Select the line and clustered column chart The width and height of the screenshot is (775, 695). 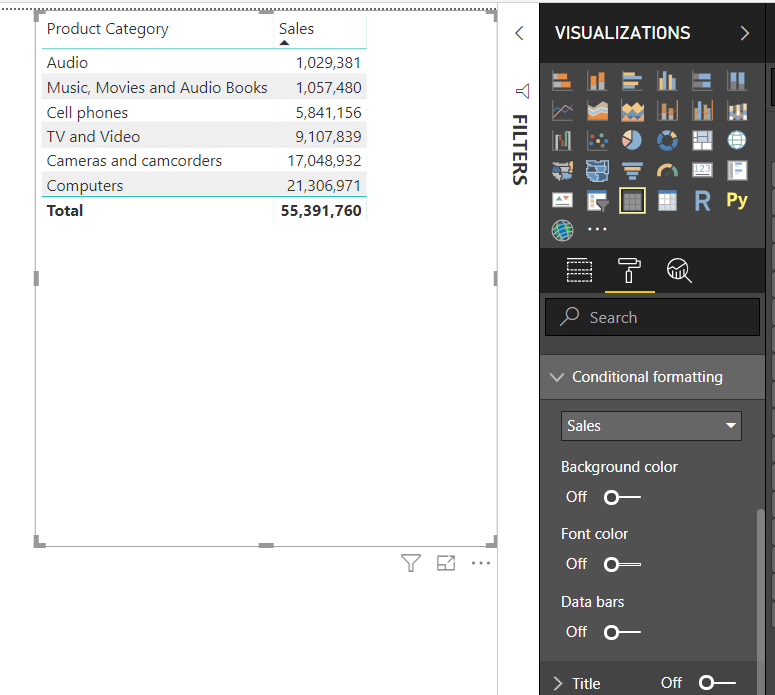point(702,111)
